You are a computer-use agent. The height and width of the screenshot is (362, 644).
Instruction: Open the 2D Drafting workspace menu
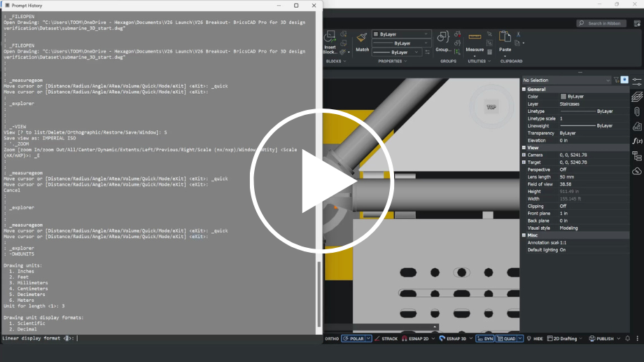click(x=565, y=339)
